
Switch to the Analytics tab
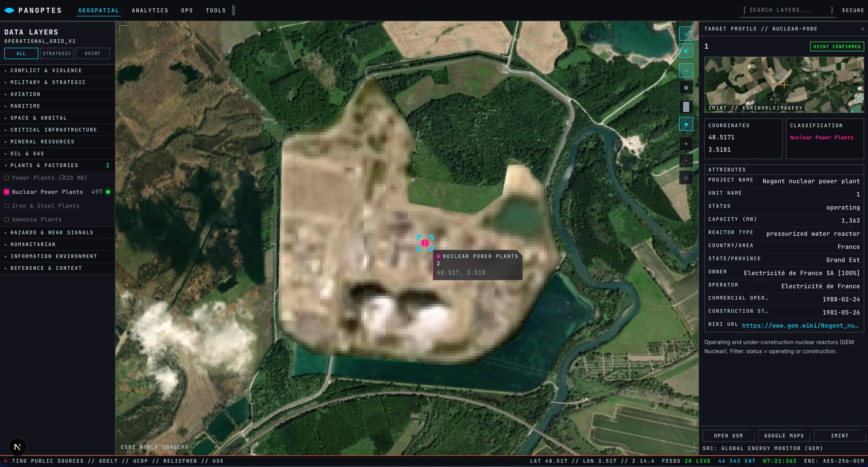coord(150,10)
